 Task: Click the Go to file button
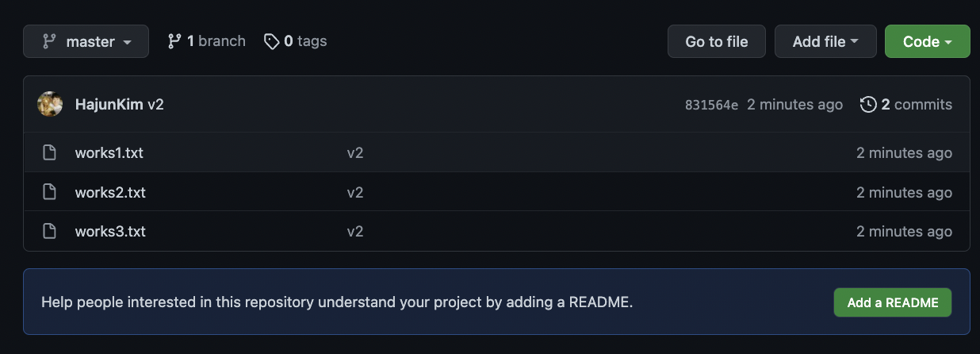(x=717, y=41)
